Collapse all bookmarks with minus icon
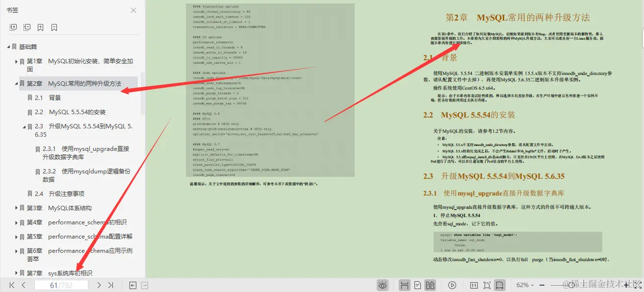The image size is (644, 292). [27, 27]
